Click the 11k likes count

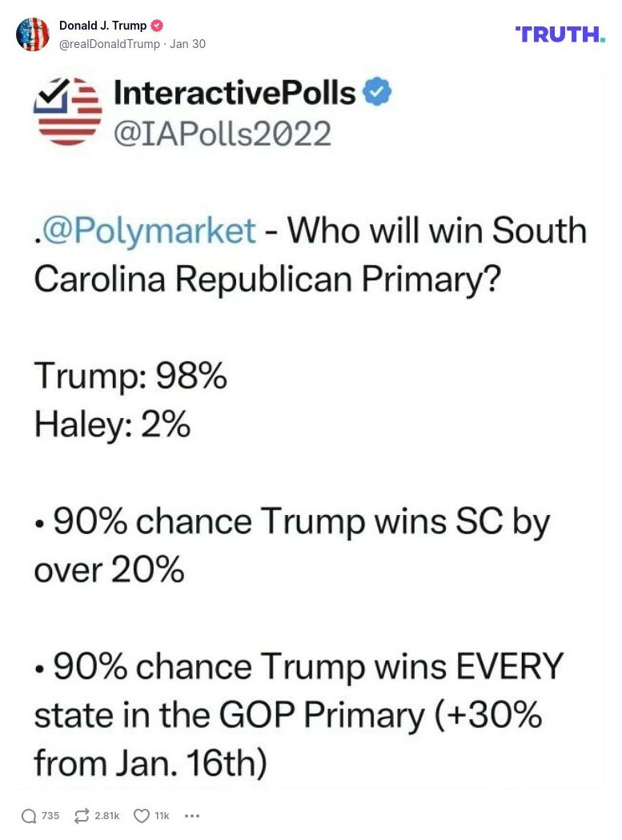tap(162, 815)
